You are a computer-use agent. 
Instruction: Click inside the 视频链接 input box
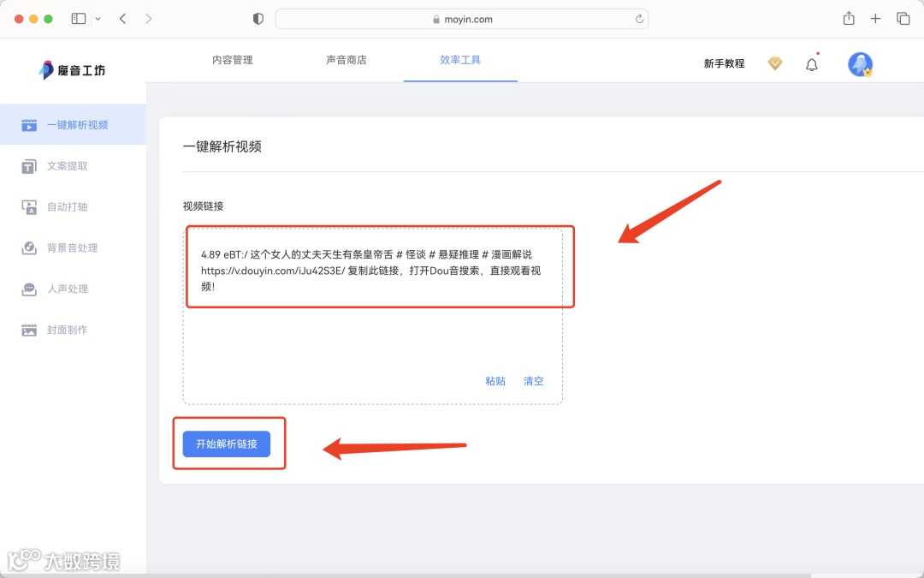(372, 265)
